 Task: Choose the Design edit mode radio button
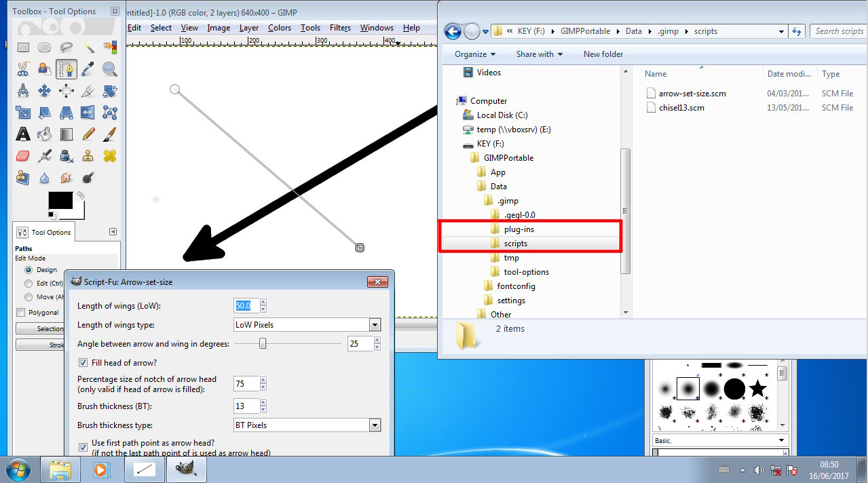(29, 270)
